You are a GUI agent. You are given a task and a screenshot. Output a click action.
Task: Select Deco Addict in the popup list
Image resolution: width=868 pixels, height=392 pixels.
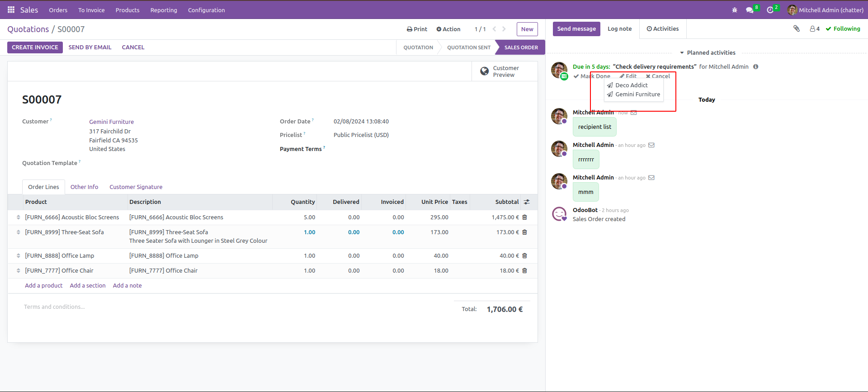click(631, 85)
